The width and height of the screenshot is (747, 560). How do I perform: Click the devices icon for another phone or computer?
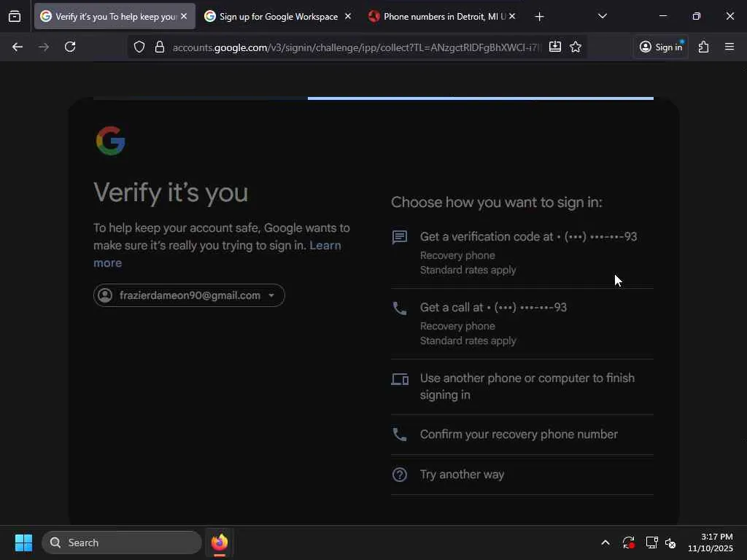click(400, 379)
